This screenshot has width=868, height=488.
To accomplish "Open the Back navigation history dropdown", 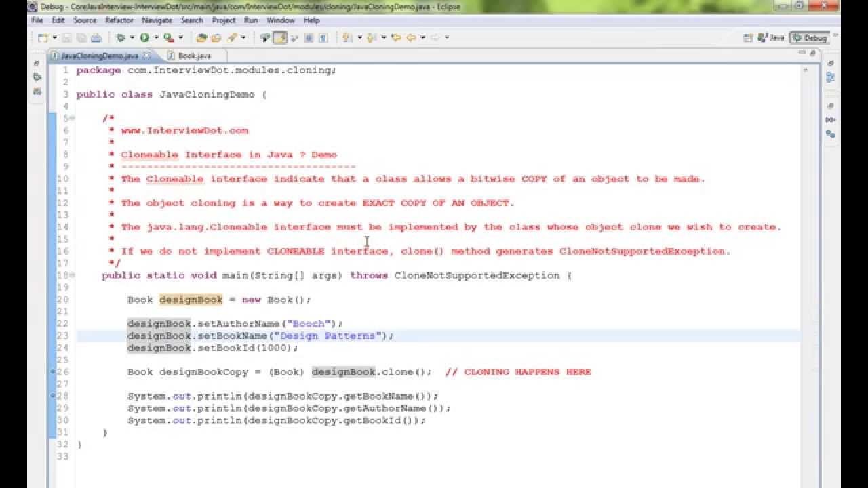I will pyautogui.click(x=422, y=37).
